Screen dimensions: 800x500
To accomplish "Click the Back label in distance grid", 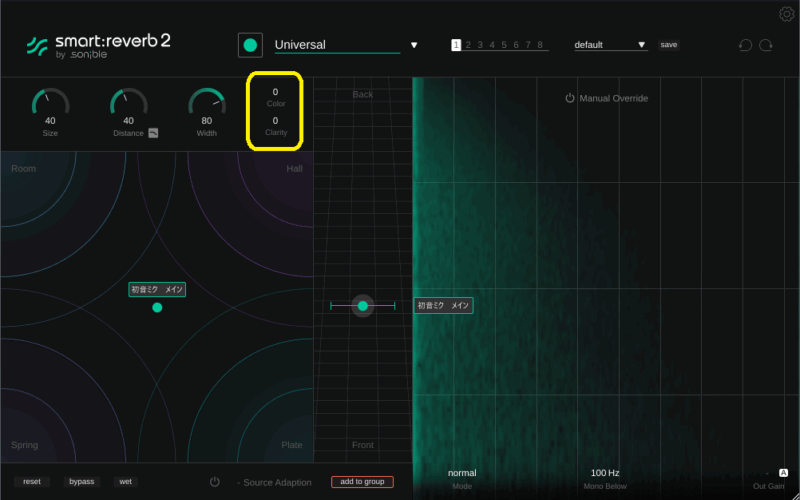I will click(363, 94).
